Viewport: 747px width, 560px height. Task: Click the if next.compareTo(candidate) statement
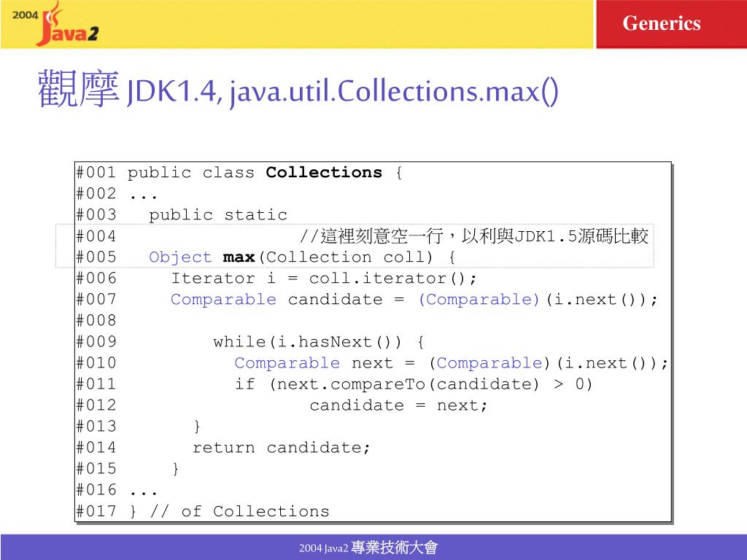pos(414,384)
